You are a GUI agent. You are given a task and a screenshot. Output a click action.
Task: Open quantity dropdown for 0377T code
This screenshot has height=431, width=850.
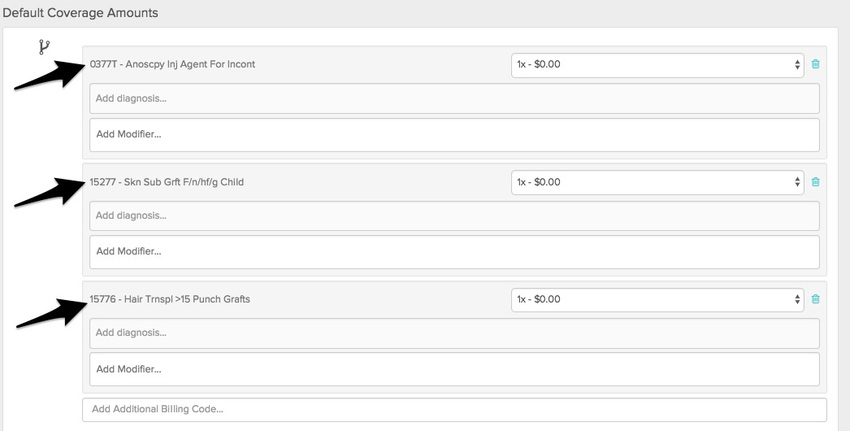657,65
